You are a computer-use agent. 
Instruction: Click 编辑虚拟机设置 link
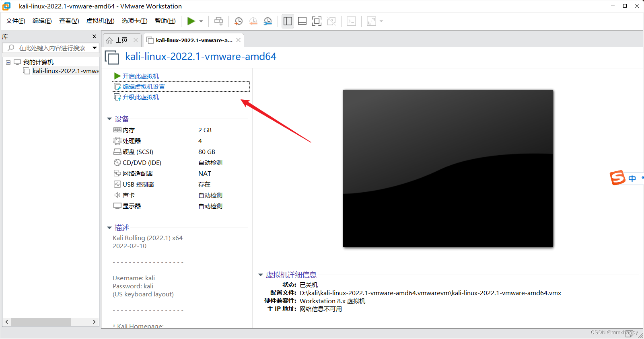coord(144,86)
